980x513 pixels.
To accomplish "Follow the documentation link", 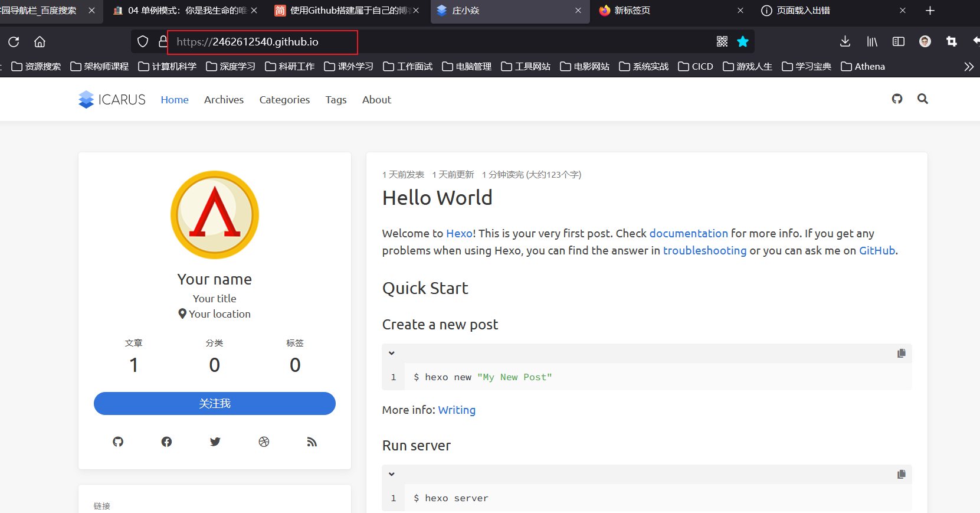I will tap(689, 233).
